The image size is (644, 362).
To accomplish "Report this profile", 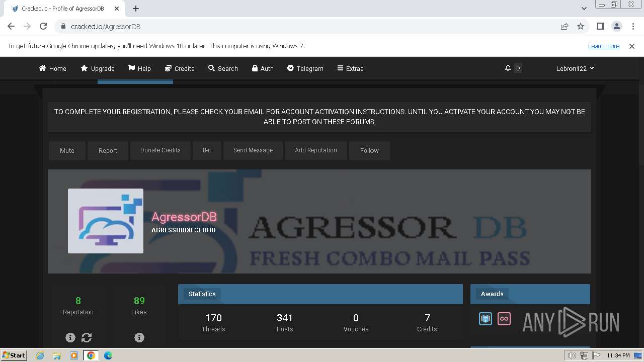I will click(108, 150).
